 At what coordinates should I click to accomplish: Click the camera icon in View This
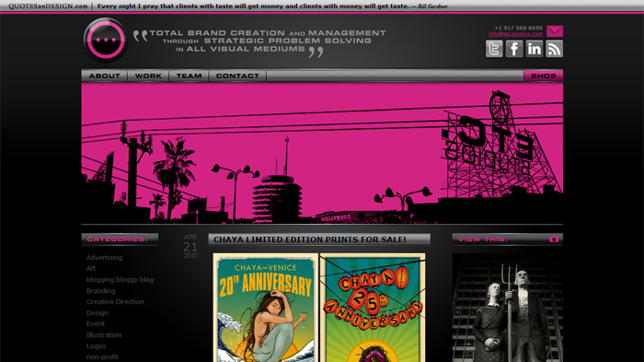554,239
